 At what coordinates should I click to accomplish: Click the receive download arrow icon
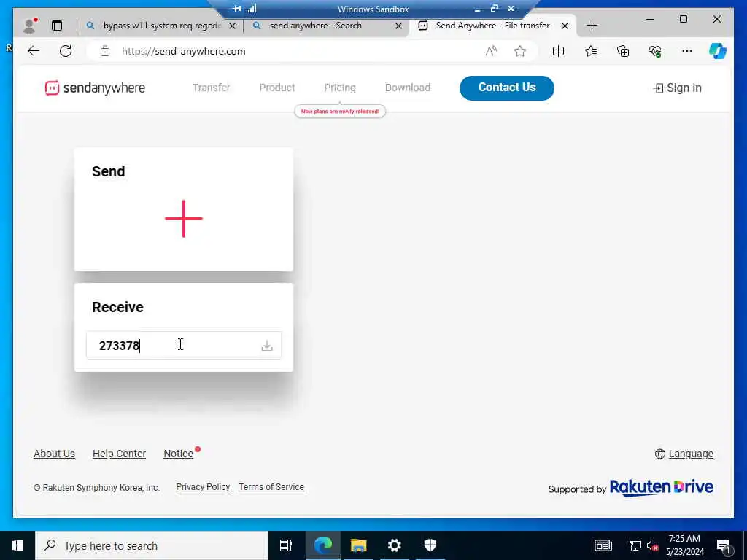click(267, 346)
